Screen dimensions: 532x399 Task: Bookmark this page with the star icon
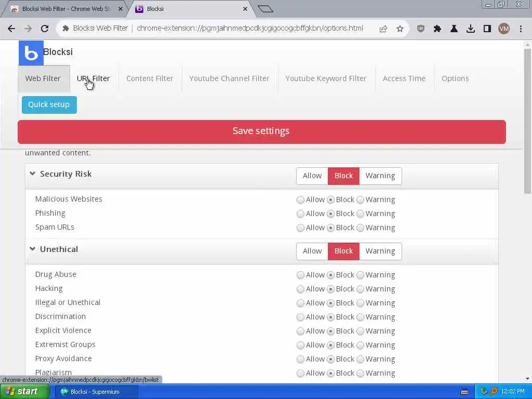tap(400, 29)
